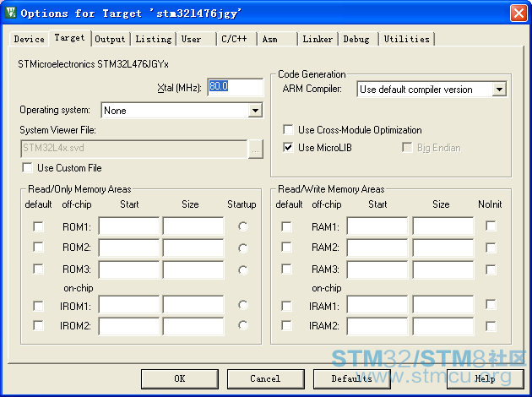The height and width of the screenshot is (397, 532).
Task: Check the ROM2 default checkbox
Action: (x=38, y=247)
